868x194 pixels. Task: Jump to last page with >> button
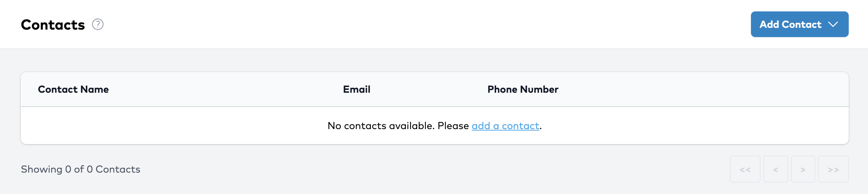point(833,169)
